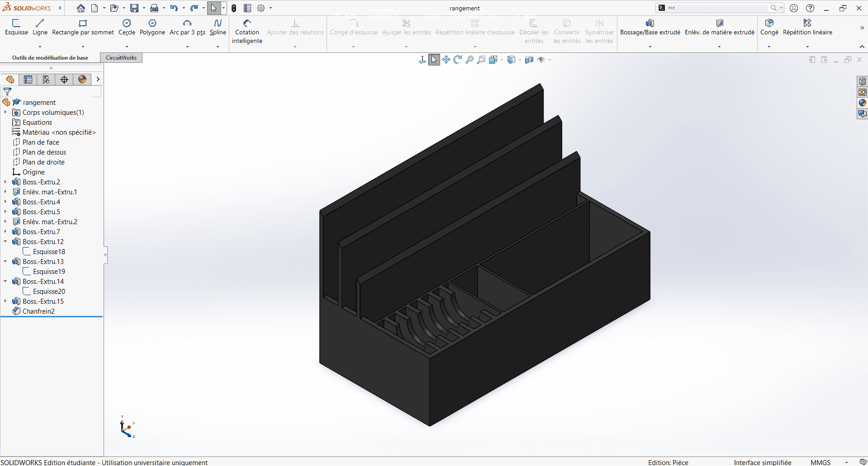The height and width of the screenshot is (466, 868).
Task: Open display style dropdown arrow
Action: coord(520,60)
